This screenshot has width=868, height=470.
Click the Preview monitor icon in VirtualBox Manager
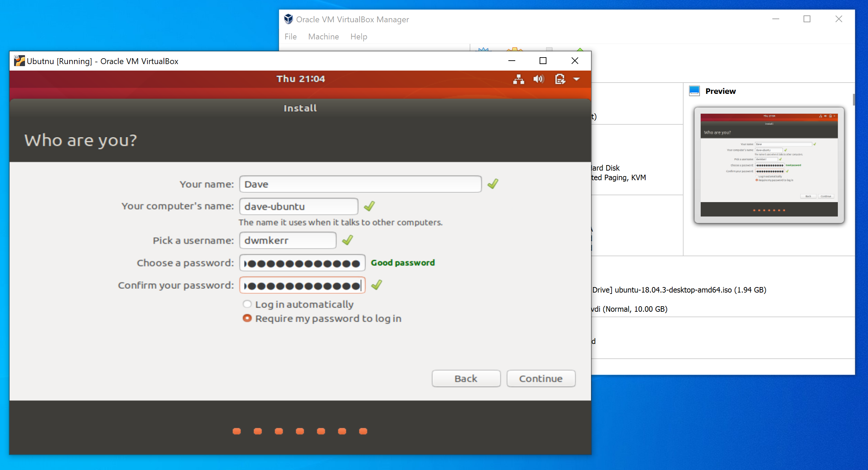(694, 91)
